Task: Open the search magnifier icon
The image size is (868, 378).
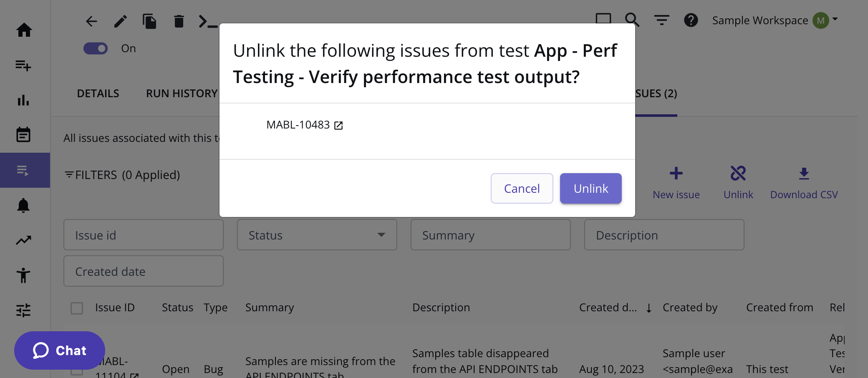Action: pyautogui.click(x=632, y=20)
